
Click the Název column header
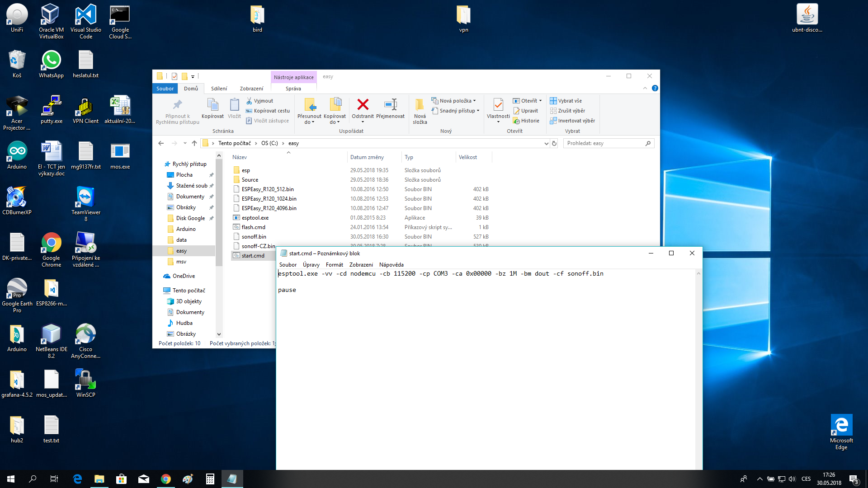(x=240, y=157)
